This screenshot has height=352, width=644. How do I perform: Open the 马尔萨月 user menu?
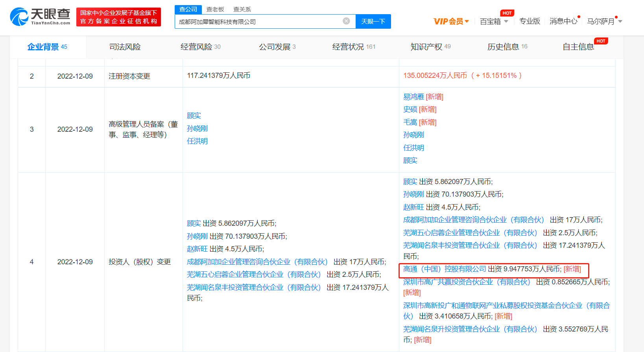[x=604, y=21]
